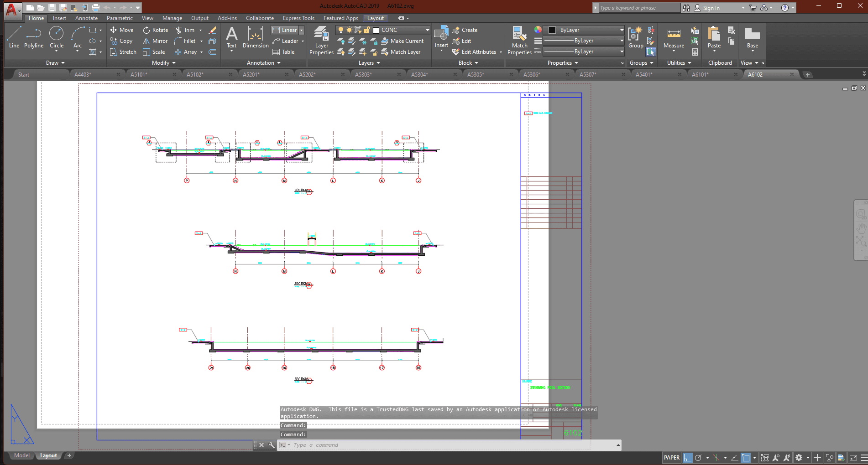Image resolution: width=868 pixels, height=465 pixels.
Task: Toggle ortho mode in status bar
Action: coord(687,458)
